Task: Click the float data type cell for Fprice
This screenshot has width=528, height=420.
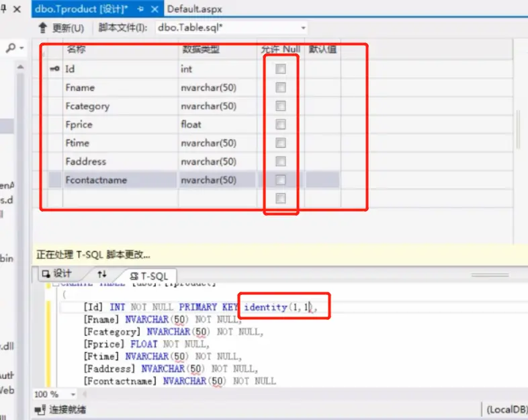Action: [218, 124]
